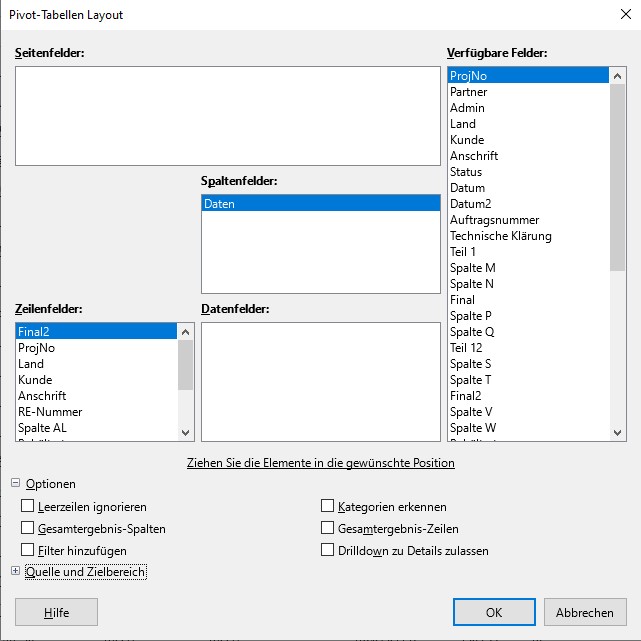Image resolution: width=641 pixels, height=641 pixels.
Task: Click the empty Datenfelder box
Action: [x=320, y=381]
